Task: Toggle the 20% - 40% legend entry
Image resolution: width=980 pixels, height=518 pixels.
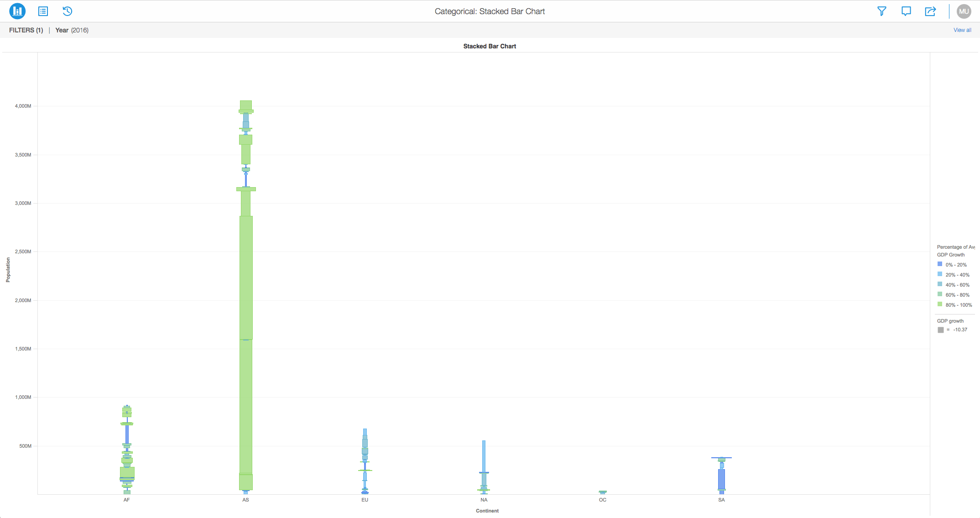Action: (957, 275)
